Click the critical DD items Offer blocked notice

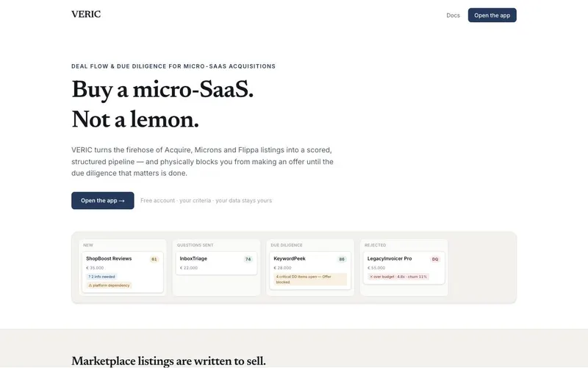310,280
